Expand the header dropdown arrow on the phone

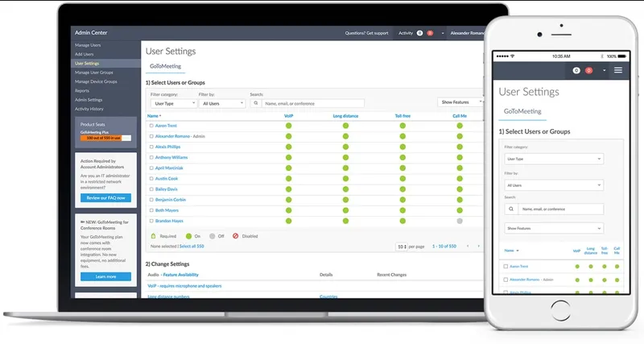[x=604, y=71]
